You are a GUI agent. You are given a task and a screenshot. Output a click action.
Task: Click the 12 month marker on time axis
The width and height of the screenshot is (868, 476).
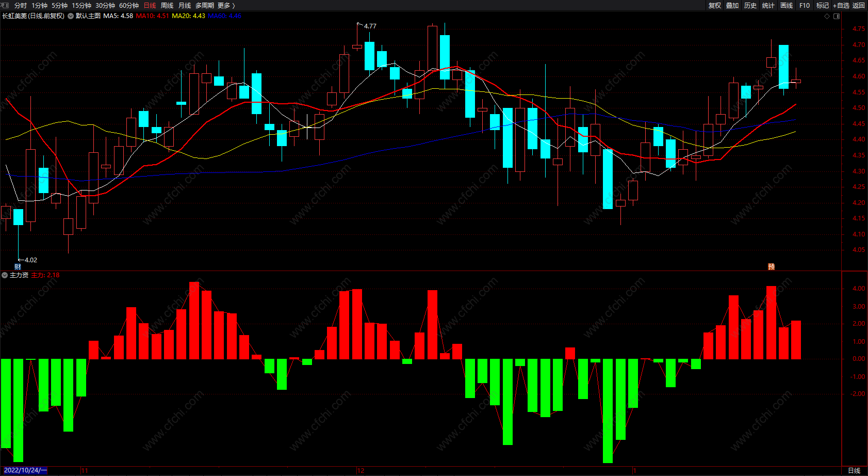pyautogui.click(x=361, y=471)
